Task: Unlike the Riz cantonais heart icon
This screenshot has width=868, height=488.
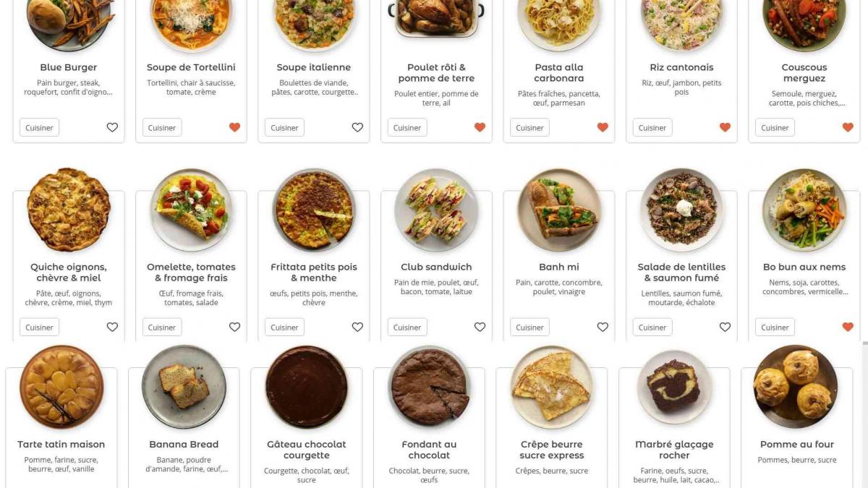Action: click(725, 127)
